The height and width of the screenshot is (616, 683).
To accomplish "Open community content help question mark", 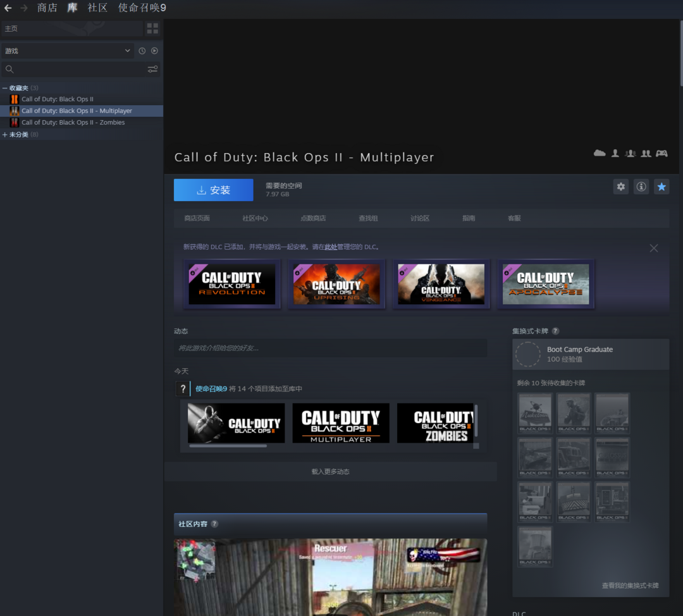I will [x=214, y=524].
